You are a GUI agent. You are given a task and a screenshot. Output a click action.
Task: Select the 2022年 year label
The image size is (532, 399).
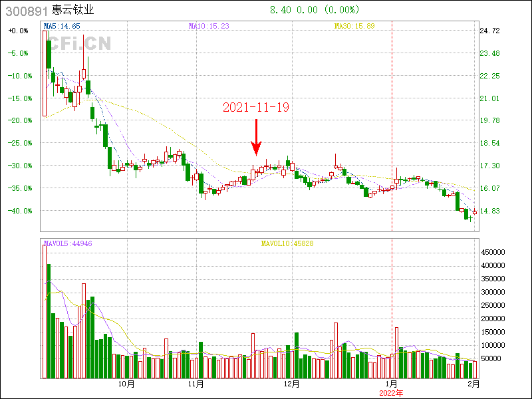[x=391, y=393]
